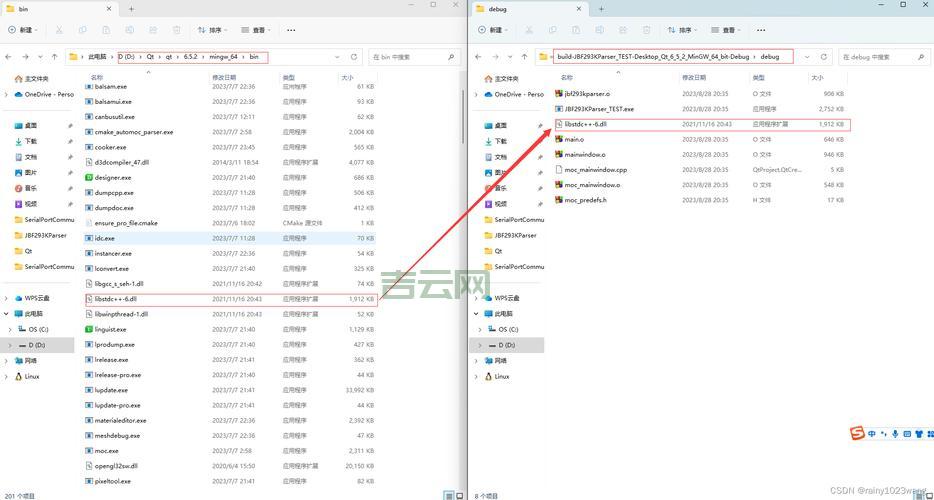This screenshot has height=500, width=934.
Task: Click the paste icon in the bin window toolbar
Action: [106, 30]
